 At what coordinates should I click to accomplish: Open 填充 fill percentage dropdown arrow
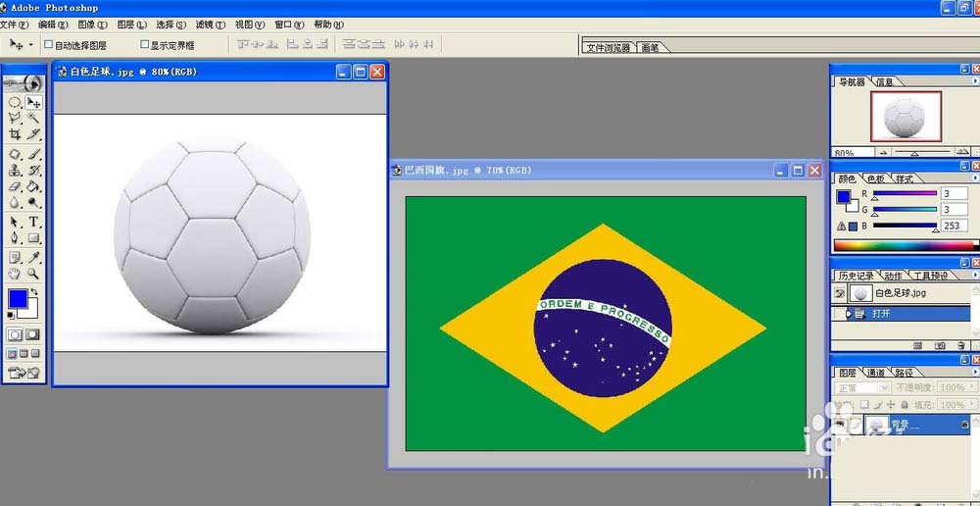(971, 405)
